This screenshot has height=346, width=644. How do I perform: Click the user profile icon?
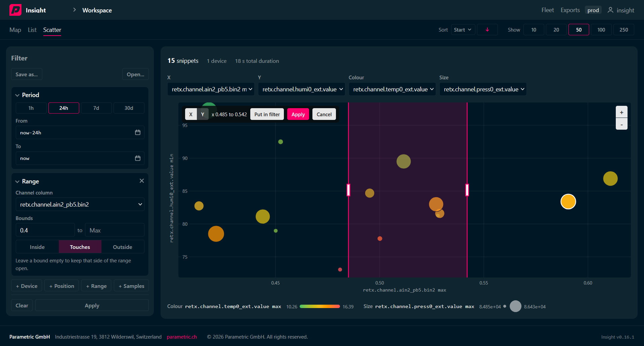tap(610, 10)
